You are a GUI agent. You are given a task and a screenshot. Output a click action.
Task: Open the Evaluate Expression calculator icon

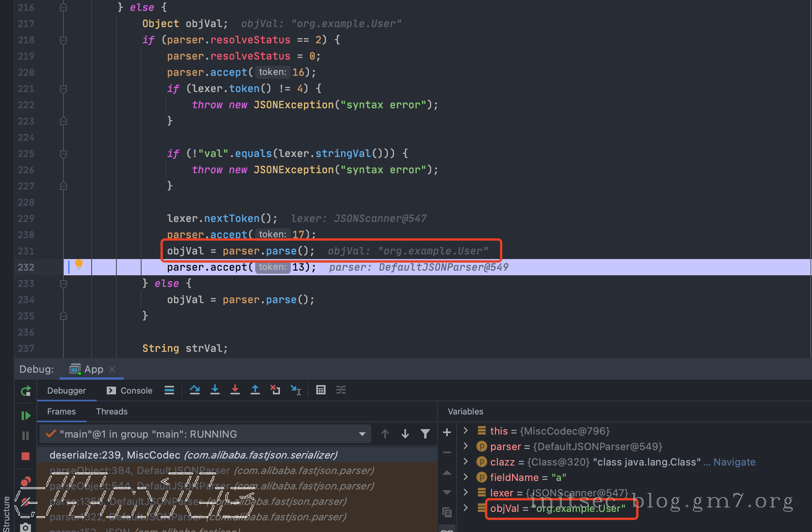pyautogui.click(x=321, y=390)
